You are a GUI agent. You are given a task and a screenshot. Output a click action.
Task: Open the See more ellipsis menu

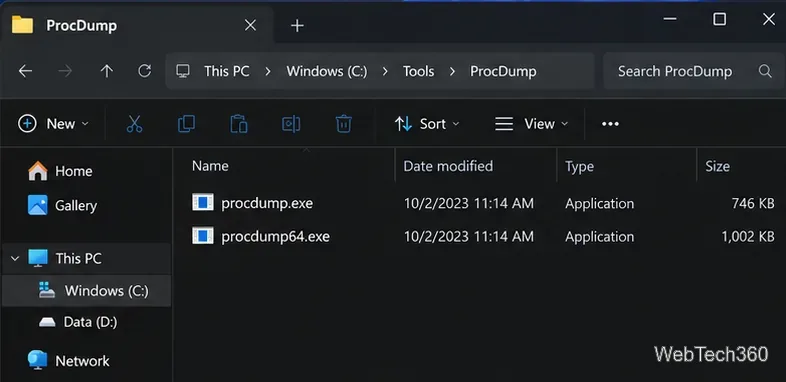tap(610, 124)
